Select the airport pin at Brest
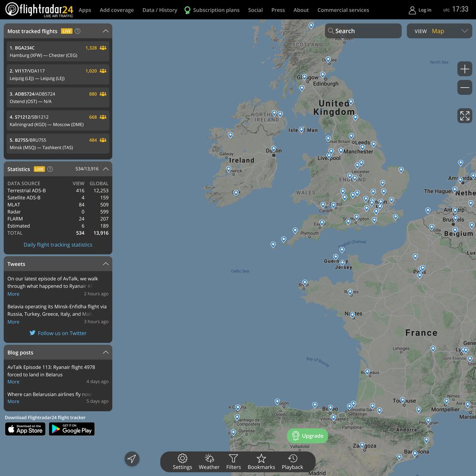The width and height of the screenshot is (476, 476). pos(305,282)
